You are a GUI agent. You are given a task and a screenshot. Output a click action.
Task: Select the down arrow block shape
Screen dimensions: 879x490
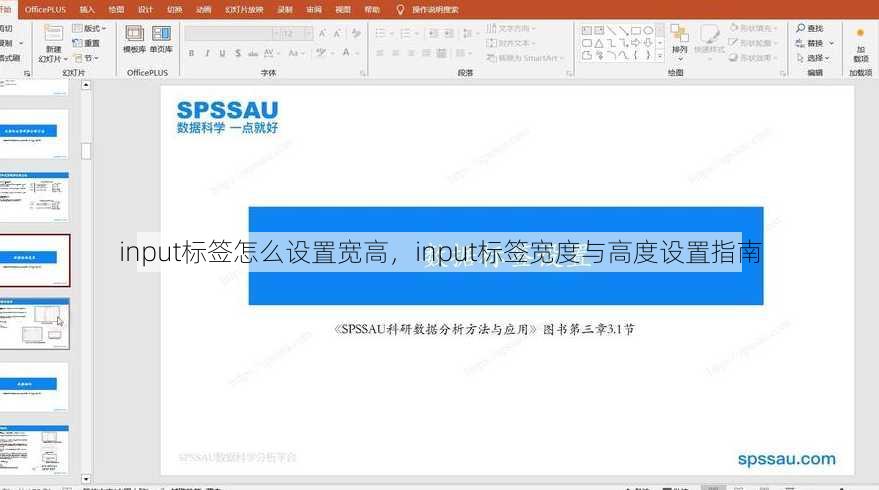pos(648,43)
